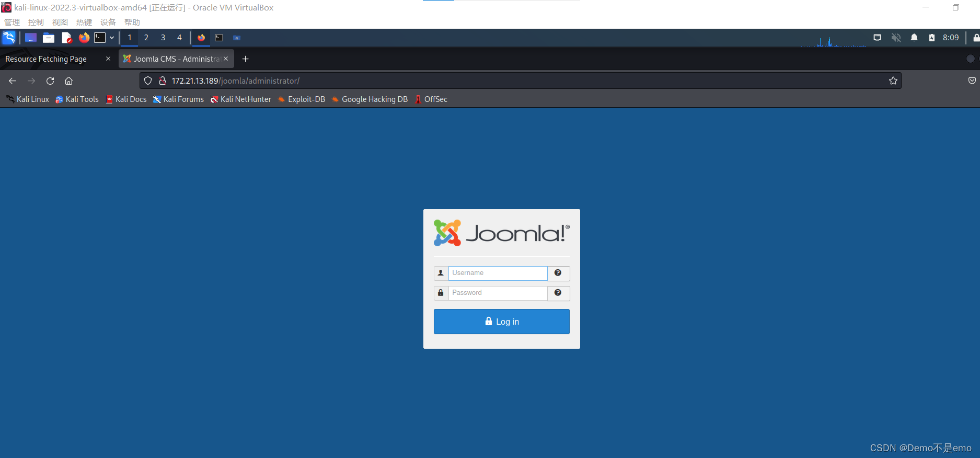980x458 pixels.
Task: Open the VirtualBox 管理 menu
Action: (12, 22)
